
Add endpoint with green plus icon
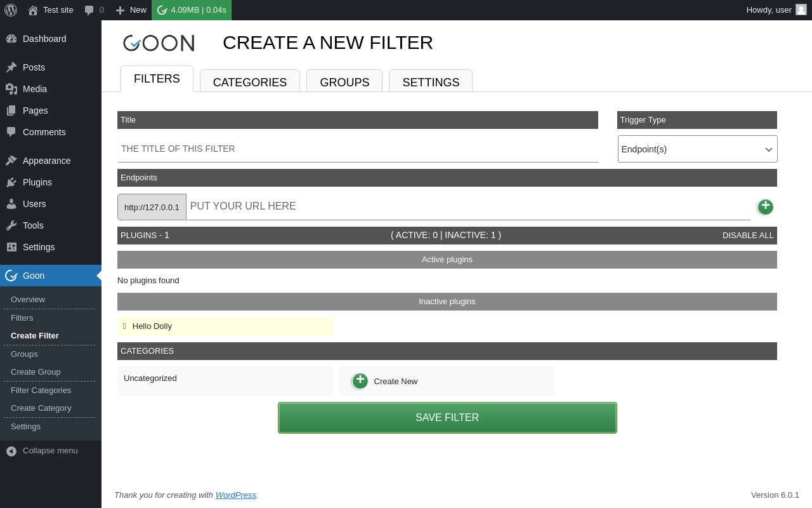point(766,206)
